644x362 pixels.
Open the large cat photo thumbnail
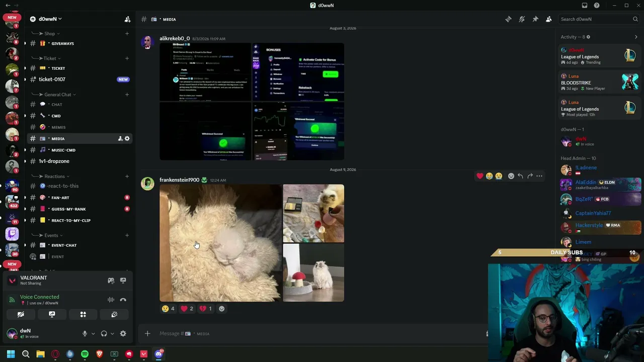[220, 243]
